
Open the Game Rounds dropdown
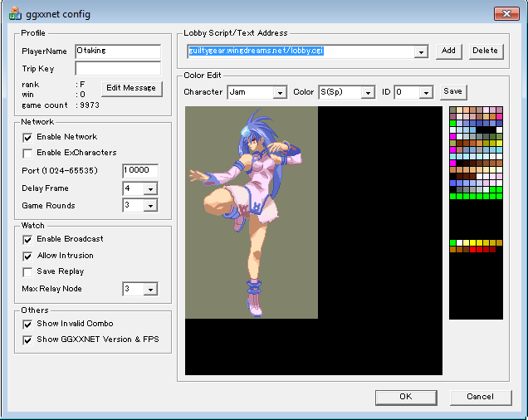(150, 206)
